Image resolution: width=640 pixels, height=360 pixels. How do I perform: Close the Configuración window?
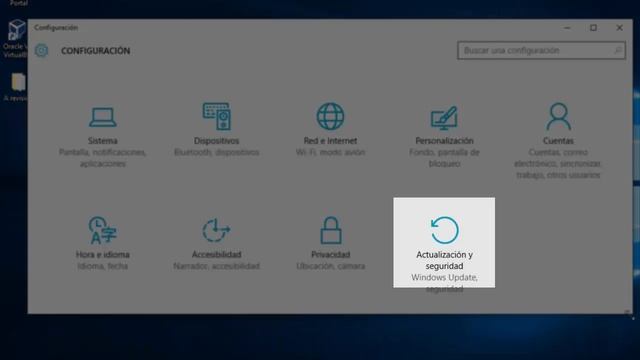619,28
